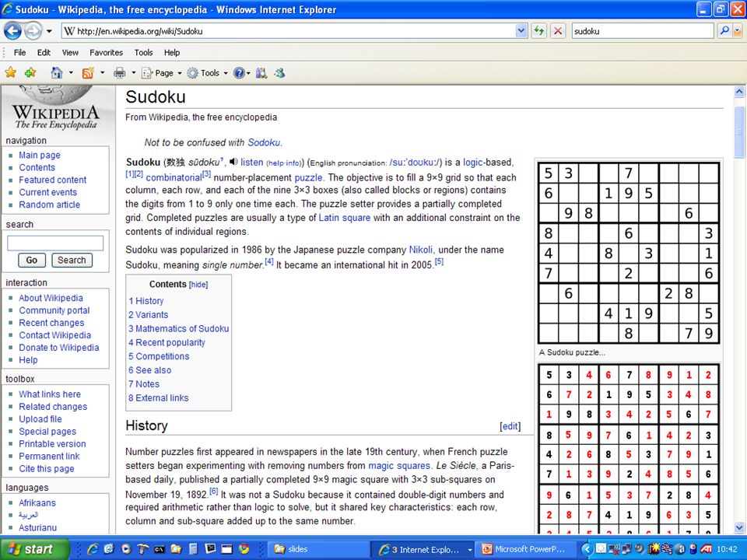Click the Permanent link in toolbox
747x560 pixels.
[x=49, y=457]
